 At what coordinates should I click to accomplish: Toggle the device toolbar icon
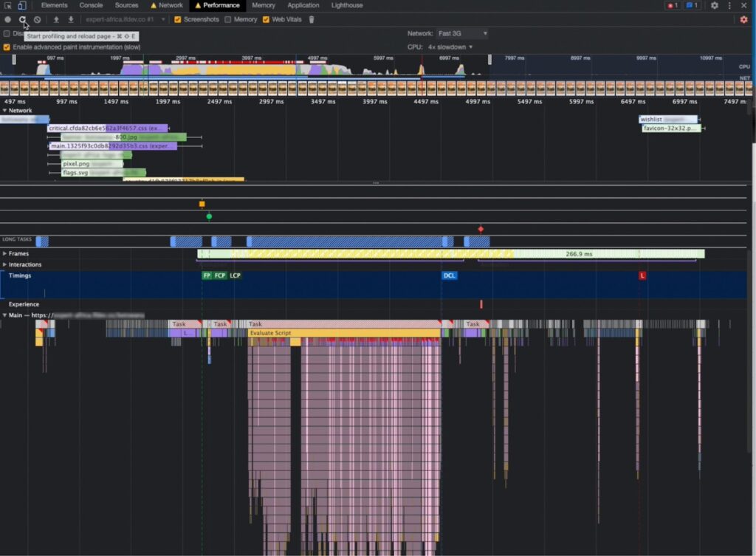pyautogui.click(x=21, y=5)
